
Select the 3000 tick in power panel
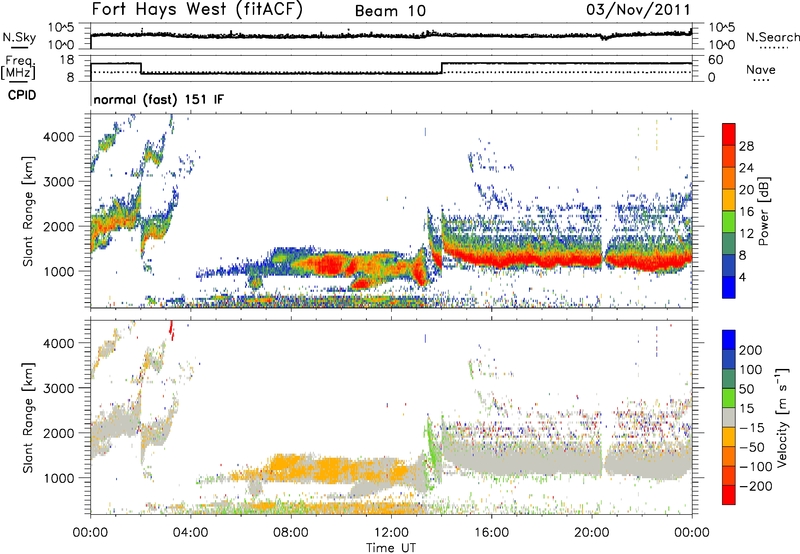[x=58, y=182]
